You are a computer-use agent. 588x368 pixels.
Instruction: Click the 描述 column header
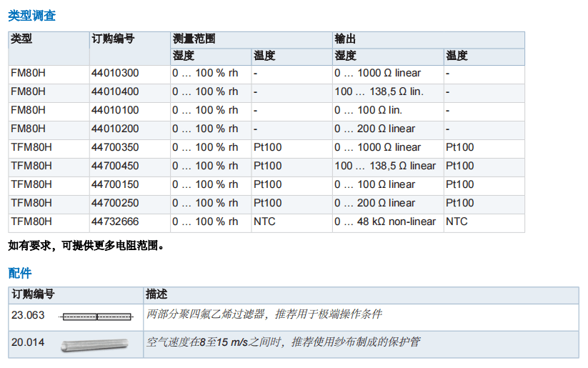pos(156,294)
